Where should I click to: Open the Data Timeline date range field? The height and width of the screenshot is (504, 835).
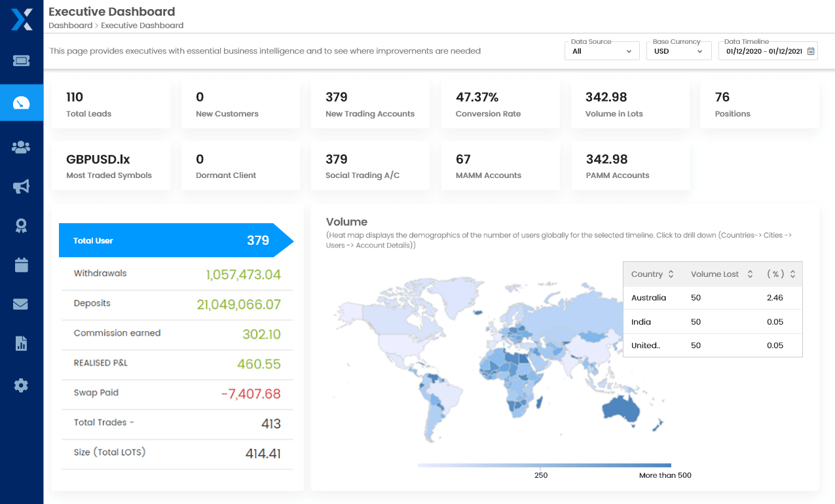pos(768,51)
